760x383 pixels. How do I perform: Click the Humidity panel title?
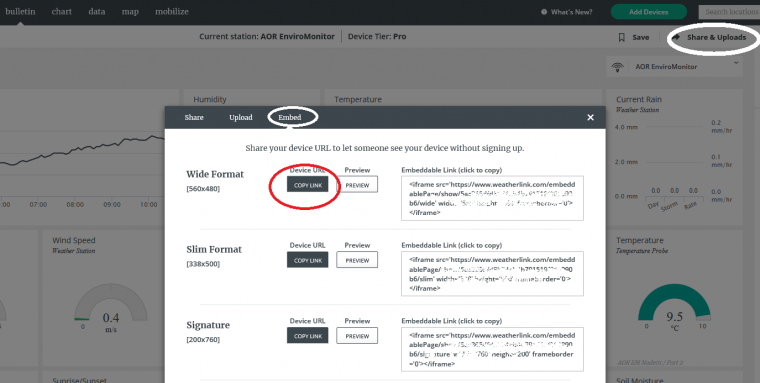(210, 99)
